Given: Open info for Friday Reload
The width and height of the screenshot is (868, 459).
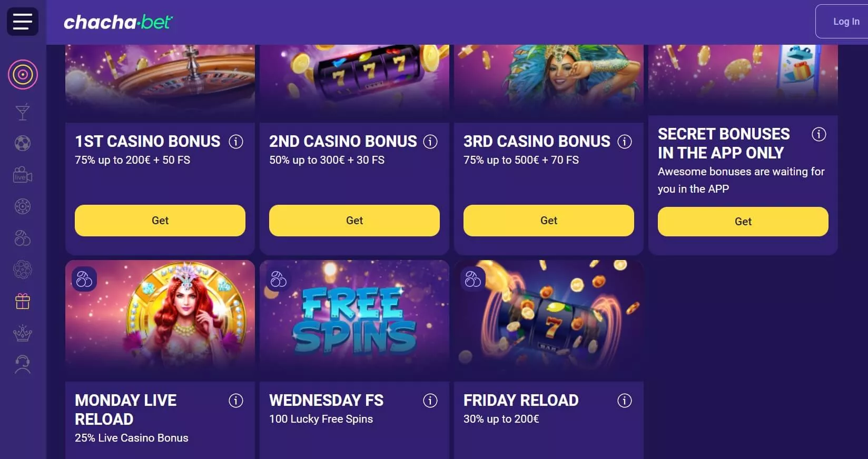Looking at the screenshot, I should click(625, 401).
